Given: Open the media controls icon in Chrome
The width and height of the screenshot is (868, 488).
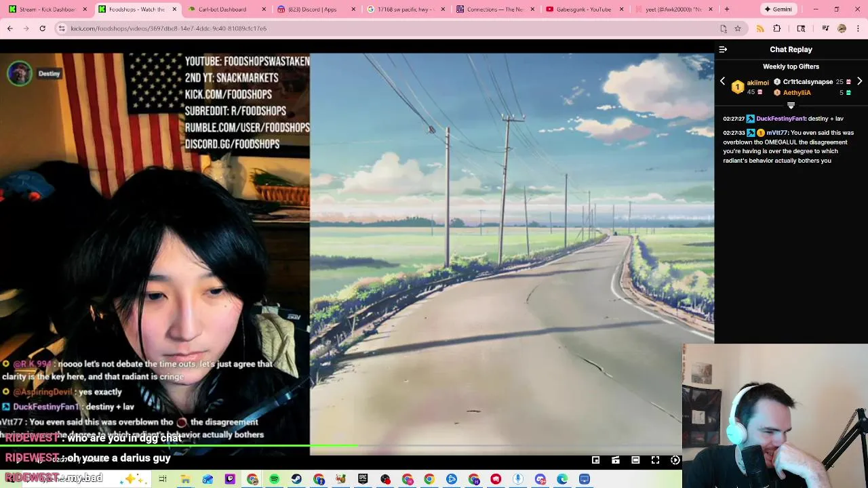Looking at the screenshot, I should point(825,28).
